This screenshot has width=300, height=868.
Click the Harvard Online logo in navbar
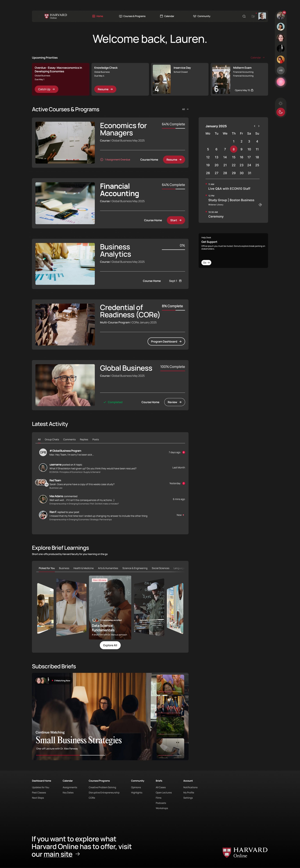tap(56, 16)
